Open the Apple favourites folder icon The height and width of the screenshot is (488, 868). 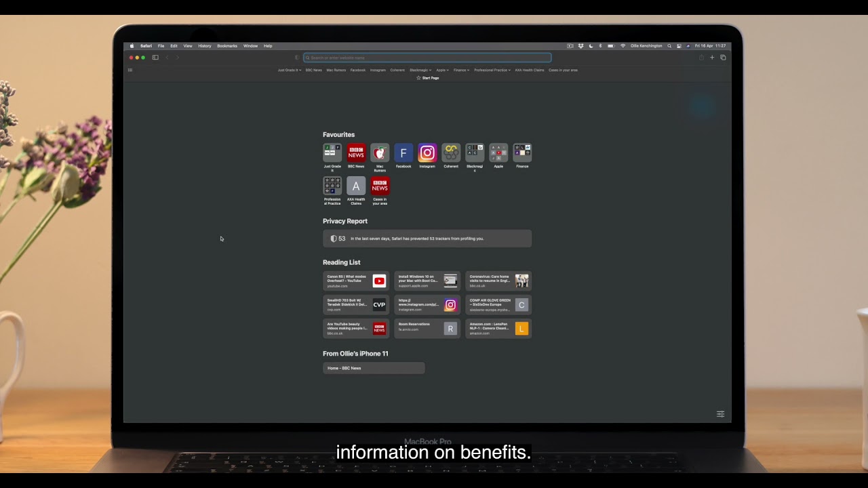[x=498, y=152]
